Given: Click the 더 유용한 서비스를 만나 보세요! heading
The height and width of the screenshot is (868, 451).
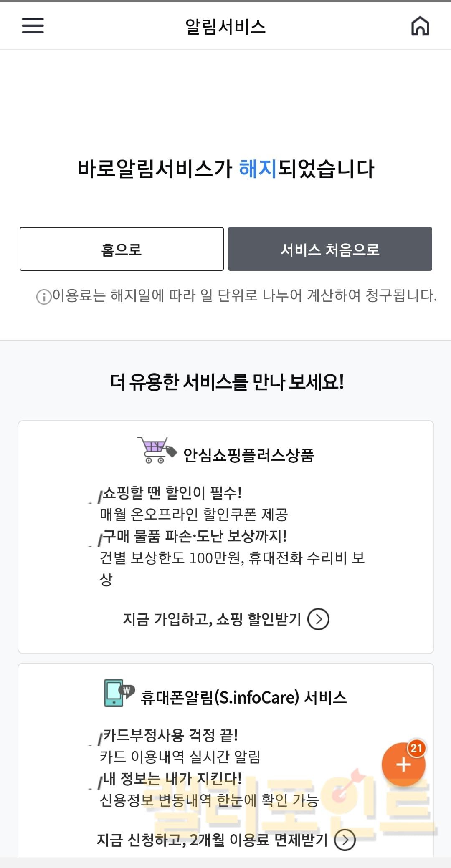Looking at the screenshot, I should [x=227, y=381].
